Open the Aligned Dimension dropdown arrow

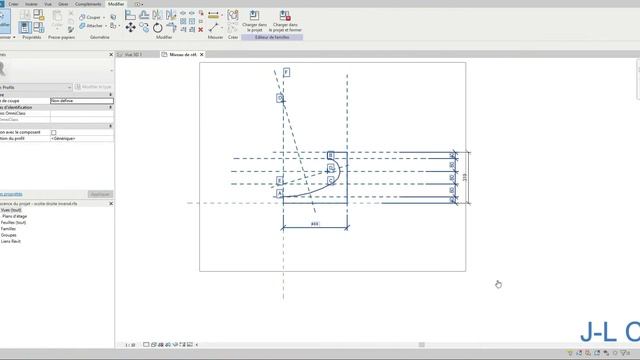(222, 16)
